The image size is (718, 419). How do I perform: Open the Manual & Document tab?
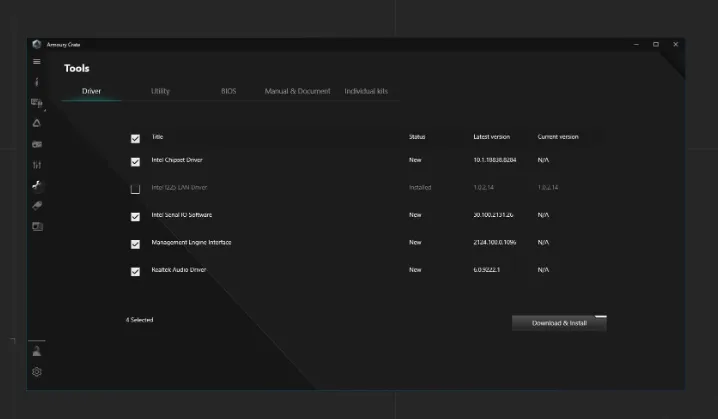(297, 91)
